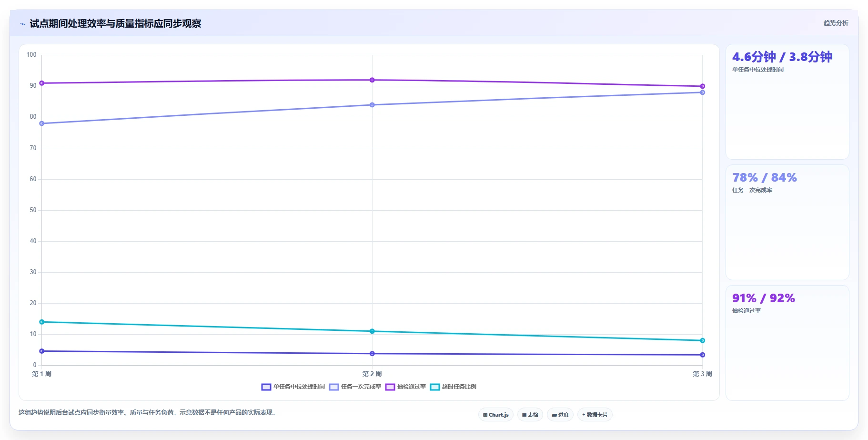Click the trend icon beside the panel title
868x440 pixels.
22,24
